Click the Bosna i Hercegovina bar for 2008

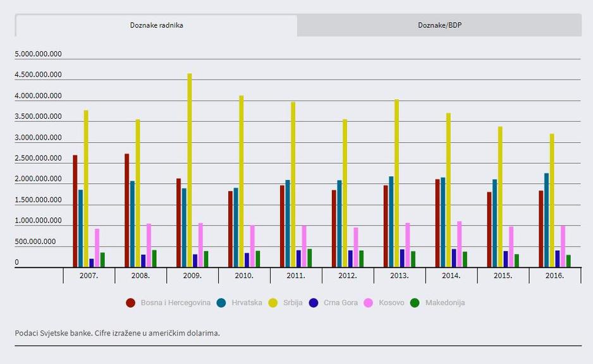127,210
